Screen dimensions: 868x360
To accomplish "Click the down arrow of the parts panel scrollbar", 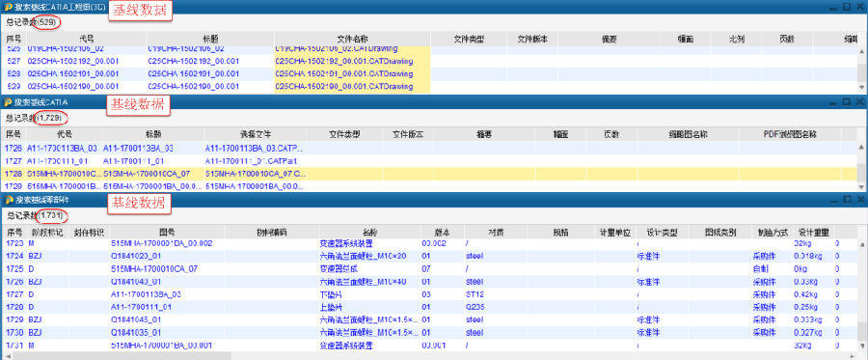I will pos(861,346).
